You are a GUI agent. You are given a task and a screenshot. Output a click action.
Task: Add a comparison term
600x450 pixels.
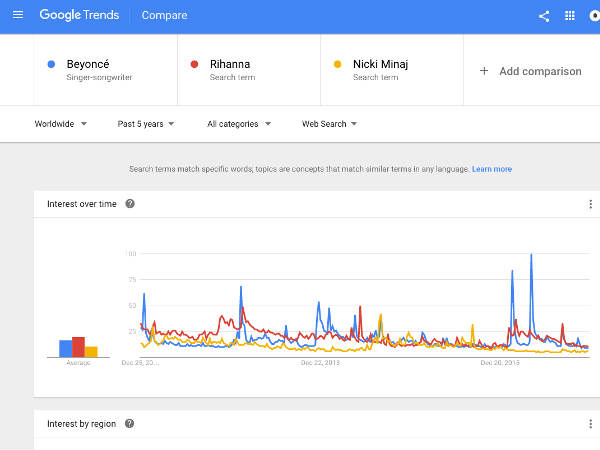pos(531,71)
